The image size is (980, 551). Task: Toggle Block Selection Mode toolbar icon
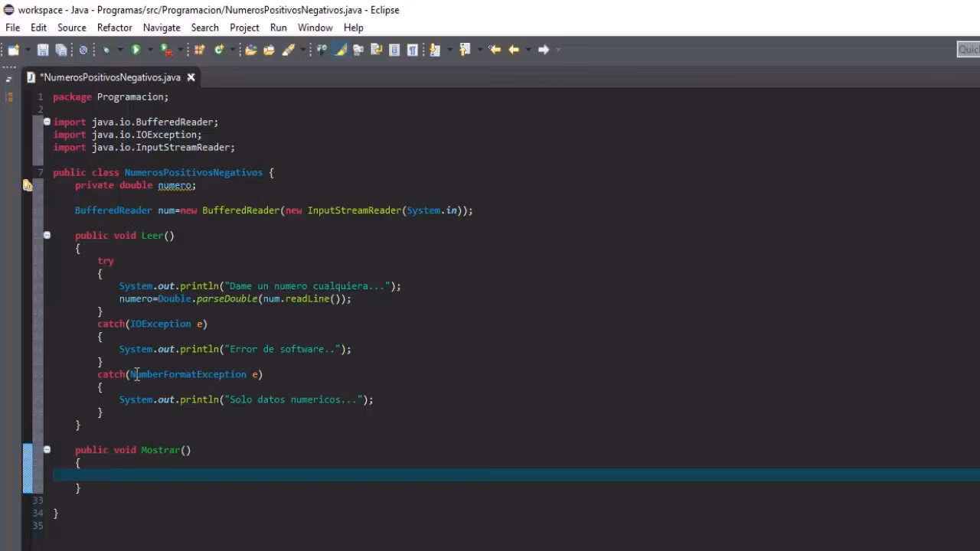394,50
